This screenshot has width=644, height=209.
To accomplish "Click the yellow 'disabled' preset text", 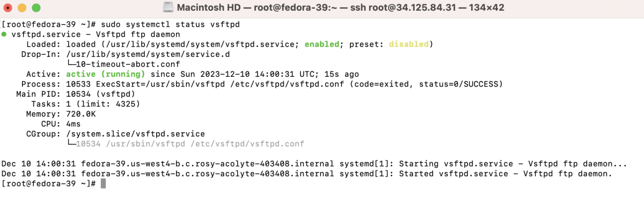I will [x=409, y=44].
